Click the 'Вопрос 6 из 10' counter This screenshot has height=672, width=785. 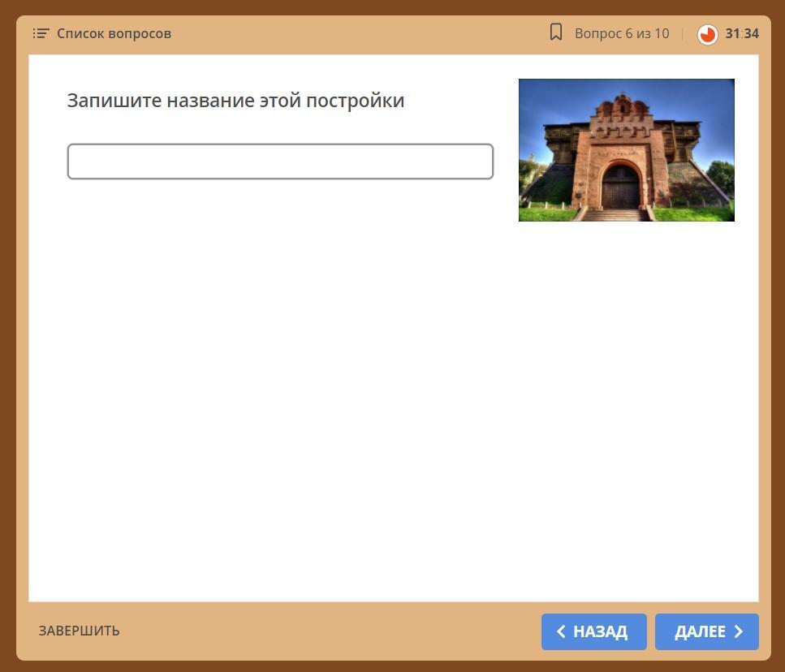pos(622,33)
